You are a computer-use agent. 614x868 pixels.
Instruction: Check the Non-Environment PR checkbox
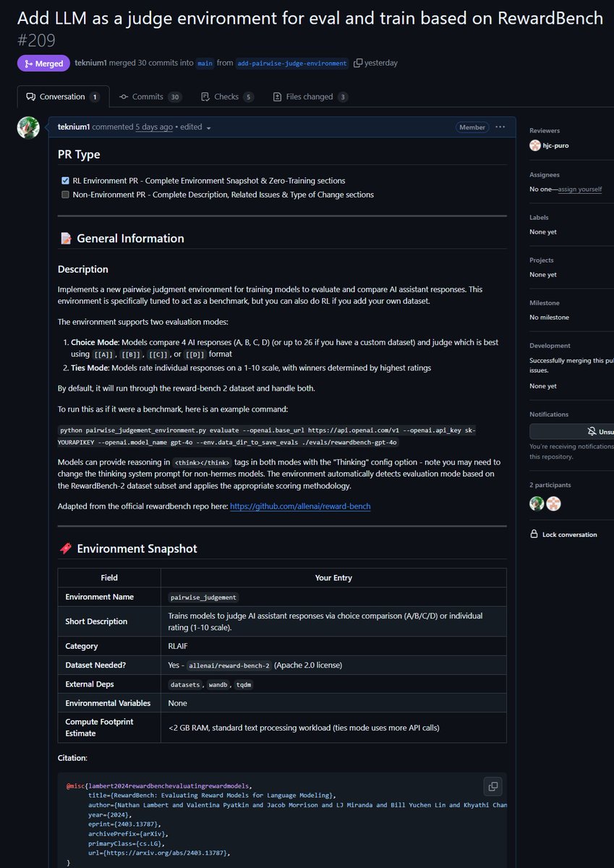click(65, 195)
